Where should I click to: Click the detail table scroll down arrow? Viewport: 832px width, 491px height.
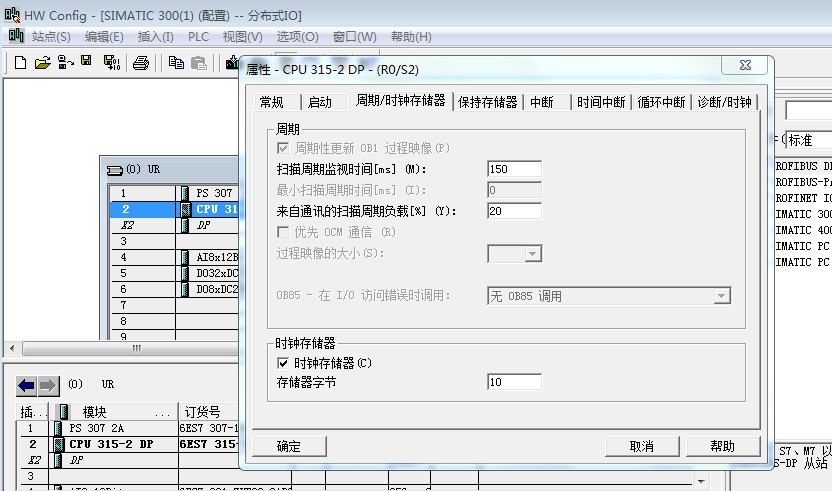point(701,481)
